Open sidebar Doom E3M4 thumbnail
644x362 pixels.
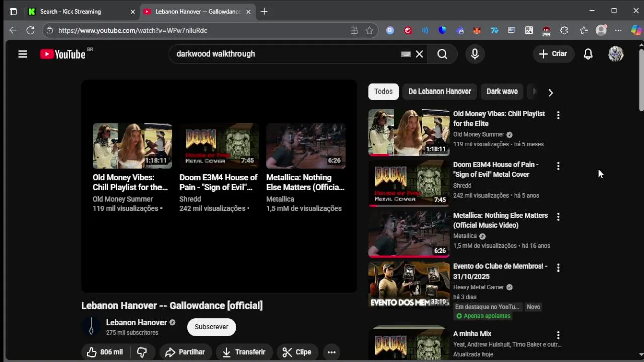click(409, 184)
